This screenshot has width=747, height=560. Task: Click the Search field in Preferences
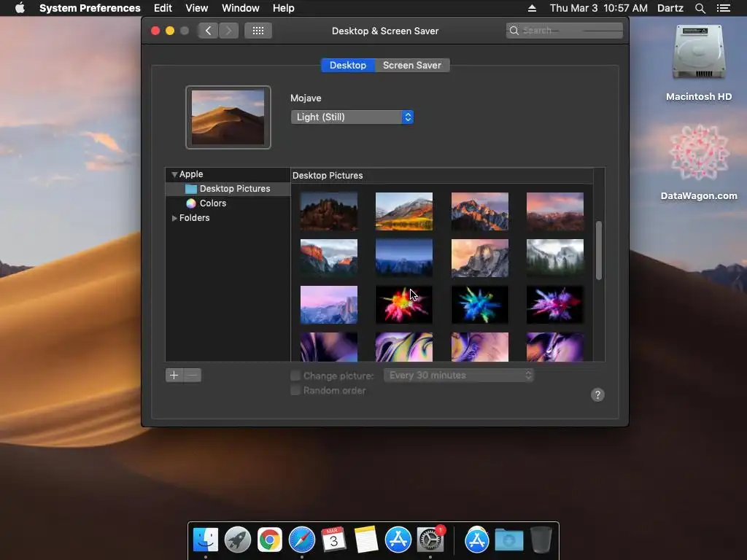click(565, 31)
